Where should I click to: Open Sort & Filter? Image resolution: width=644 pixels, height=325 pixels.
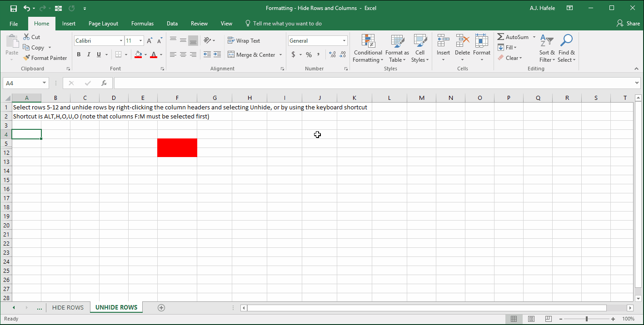pyautogui.click(x=547, y=48)
